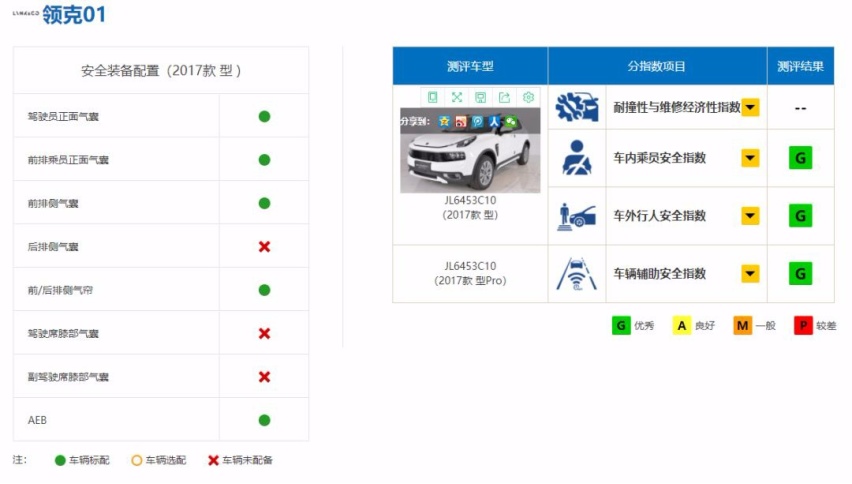
Task: Share to Tencent Weibo icon
Action: point(478,121)
